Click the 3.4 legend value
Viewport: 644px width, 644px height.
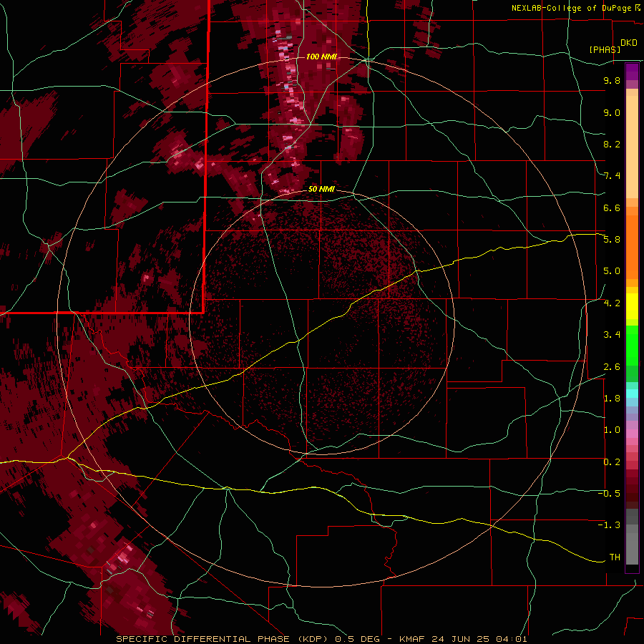coord(612,335)
